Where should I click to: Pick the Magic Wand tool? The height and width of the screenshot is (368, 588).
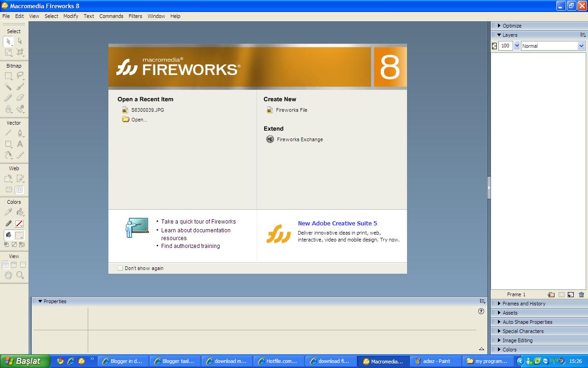click(x=8, y=86)
